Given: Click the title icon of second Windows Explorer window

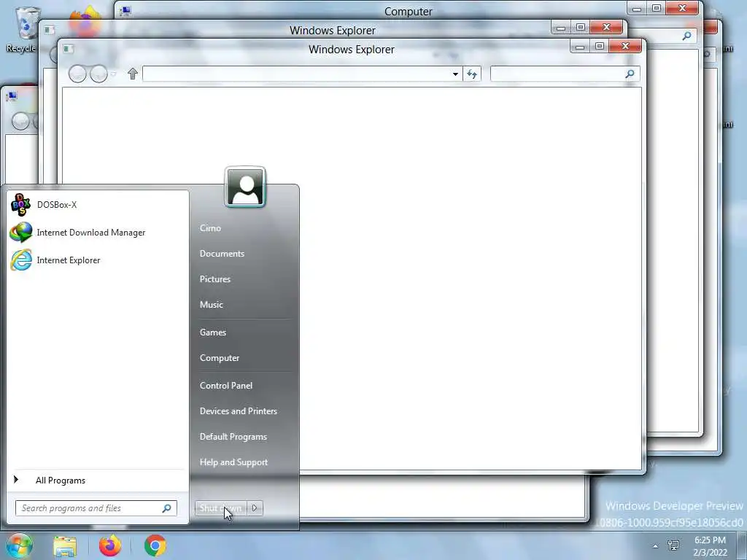Looking at the screenshot, I should coord(49,29).
